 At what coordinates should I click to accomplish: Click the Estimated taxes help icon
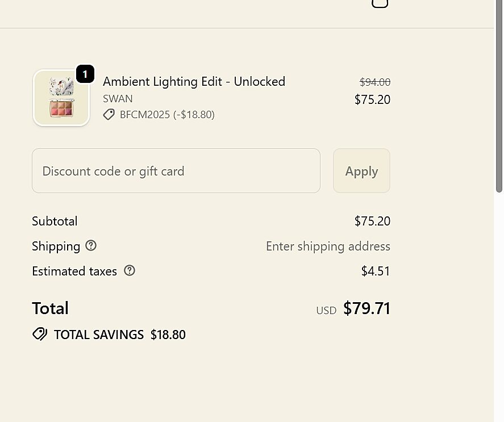[x=130, y=270]
